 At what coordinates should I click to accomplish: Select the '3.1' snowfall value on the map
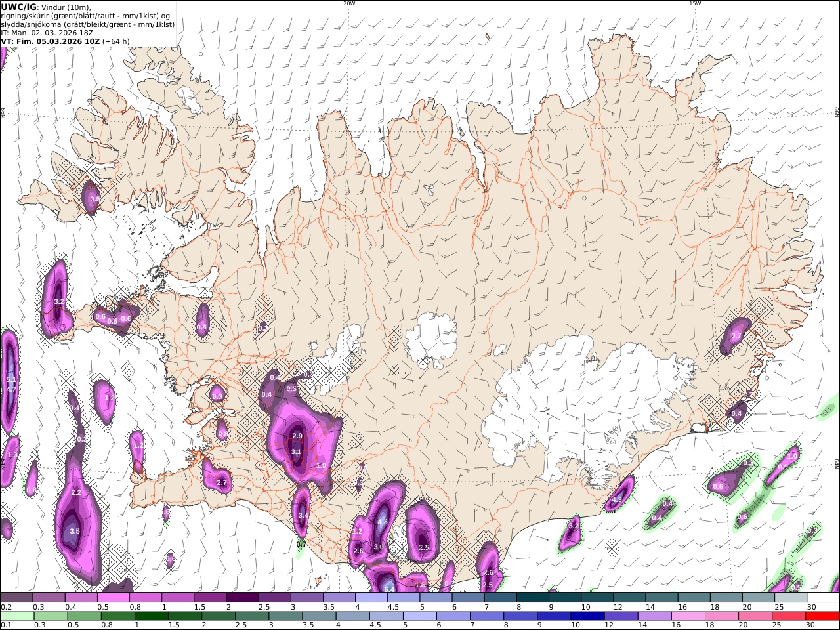[296, 451]
